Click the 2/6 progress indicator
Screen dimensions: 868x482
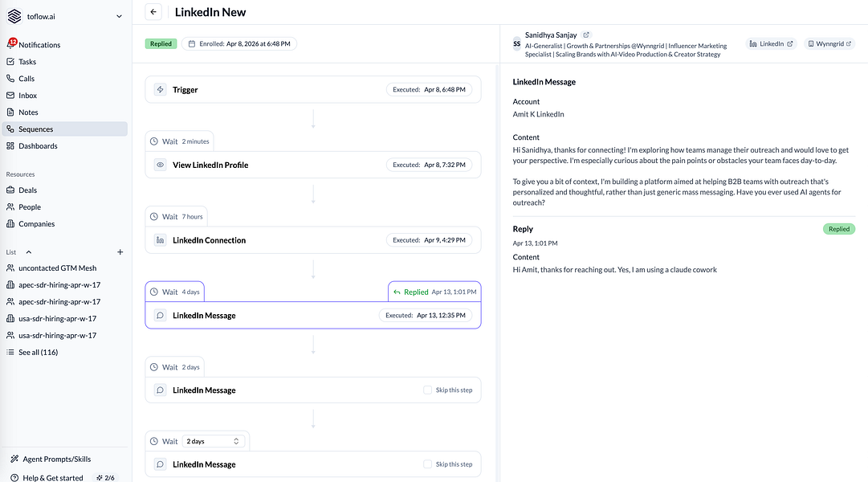pos(105,477)
